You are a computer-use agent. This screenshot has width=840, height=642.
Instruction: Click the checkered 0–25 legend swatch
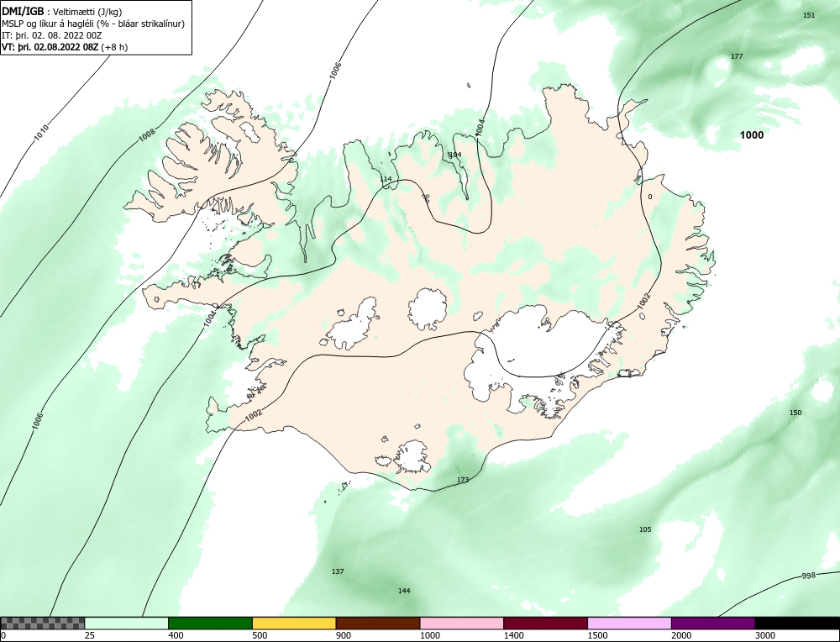point(42,623)
